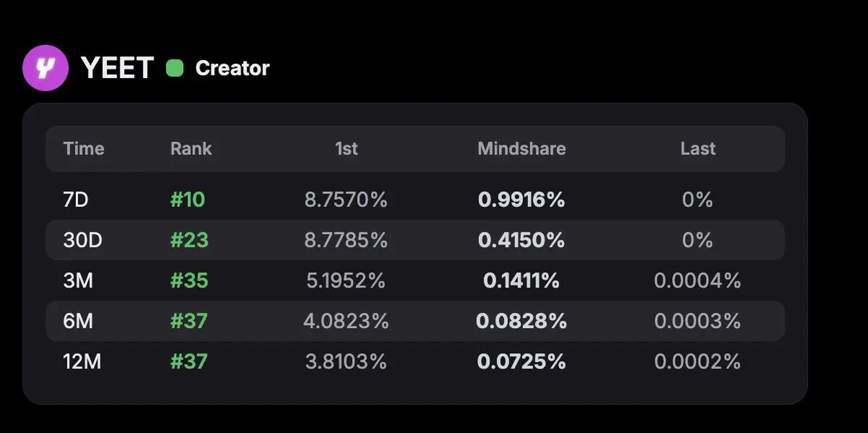Image resolution: width=868 pixels, height=433 pixels.
Task: Select the 12M time row
Action: [83, 361]
